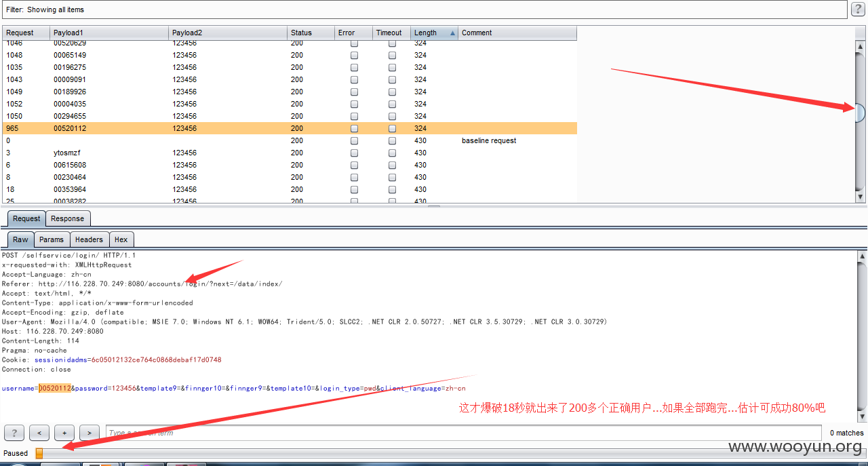Open the filter bar showing all items

click(425, 9)
